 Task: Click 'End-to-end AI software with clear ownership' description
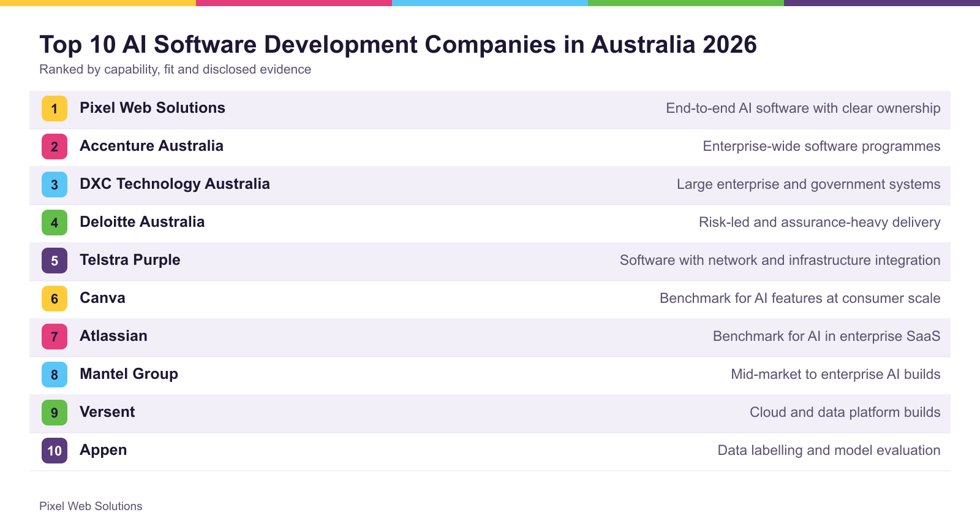pos(803,109)
